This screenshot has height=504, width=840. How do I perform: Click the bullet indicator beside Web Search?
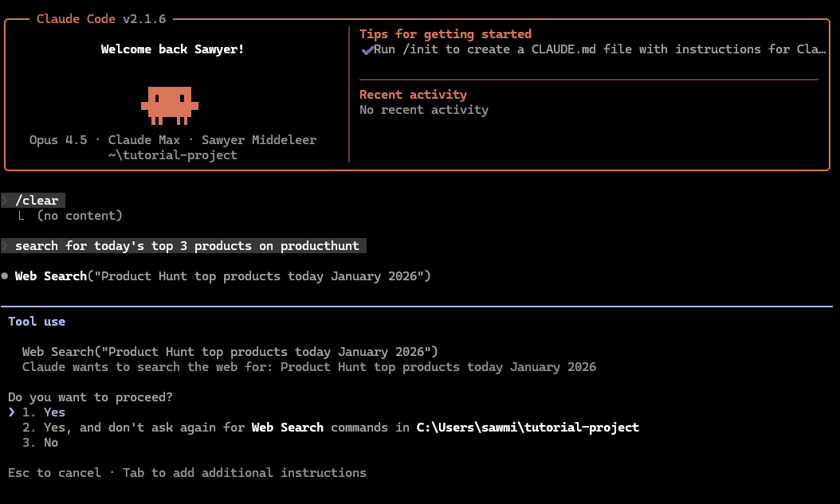point(5,275)
